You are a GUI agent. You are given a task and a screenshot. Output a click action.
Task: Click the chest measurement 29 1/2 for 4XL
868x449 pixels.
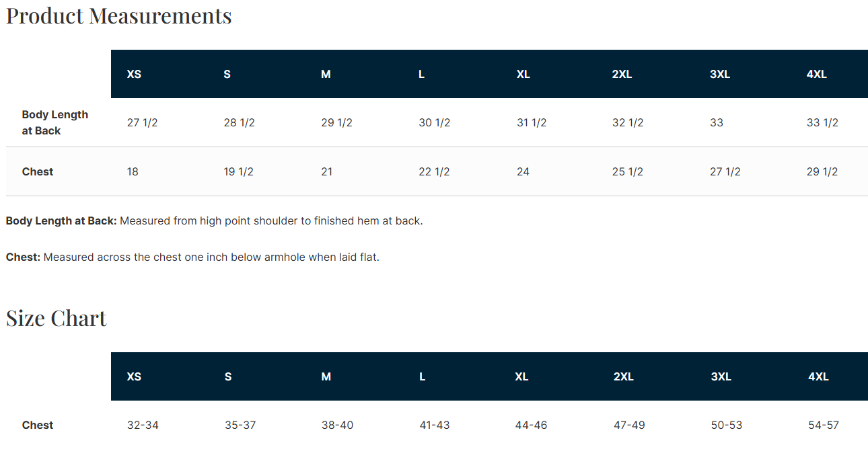tap(822, 171)
